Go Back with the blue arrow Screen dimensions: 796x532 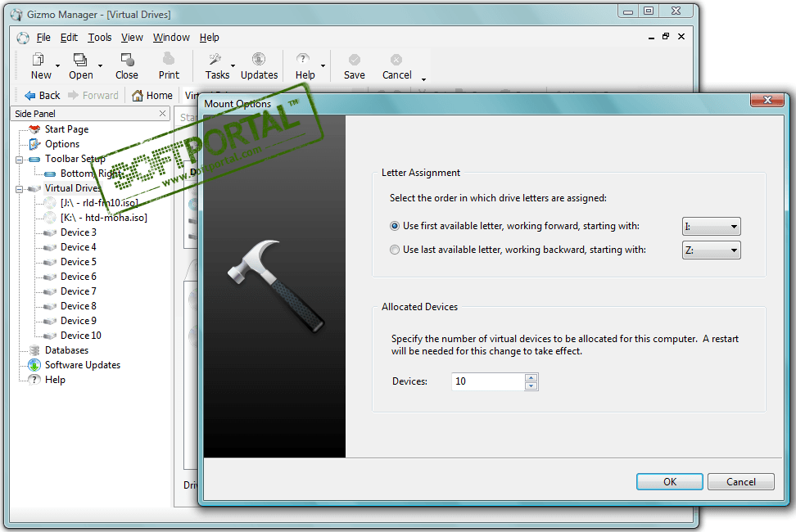(43, 95)
